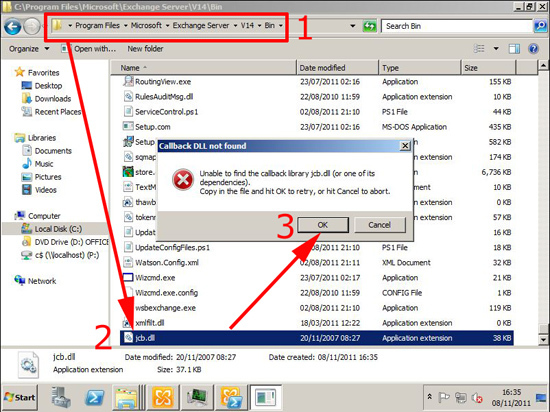The image size is (550, 412).
Task: Click the Forward navigation arrow
Action: pyautogui.click(x=32, y=27)
